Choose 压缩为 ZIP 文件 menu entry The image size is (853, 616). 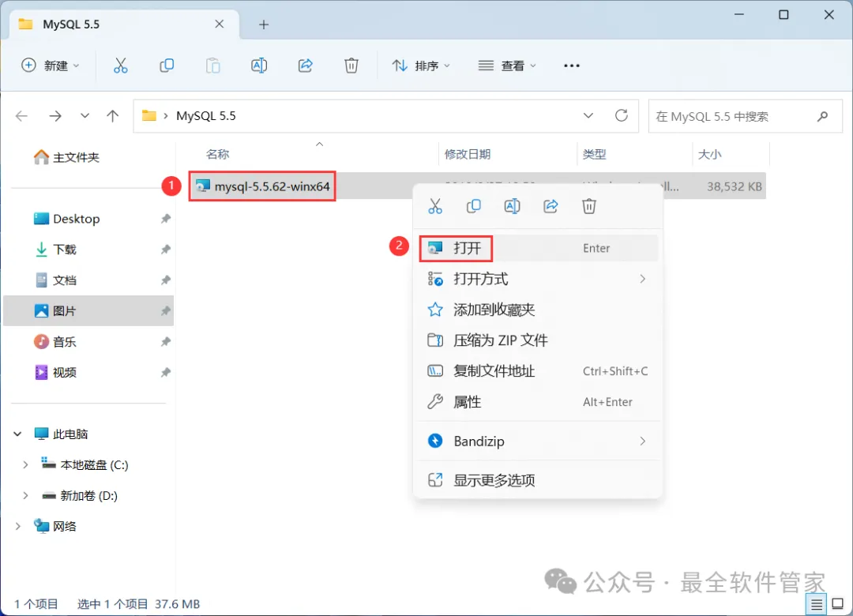pos(538,340)
